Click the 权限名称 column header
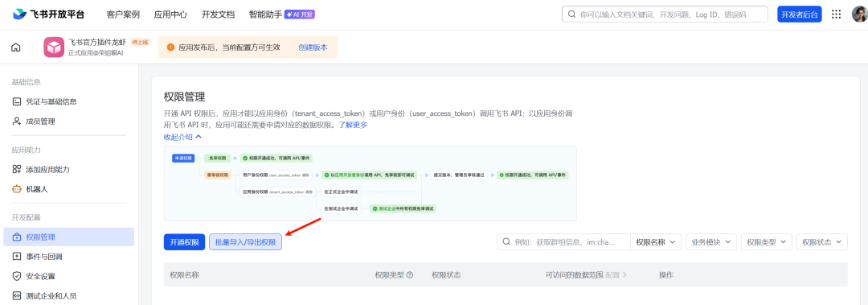 pos(184,275)
